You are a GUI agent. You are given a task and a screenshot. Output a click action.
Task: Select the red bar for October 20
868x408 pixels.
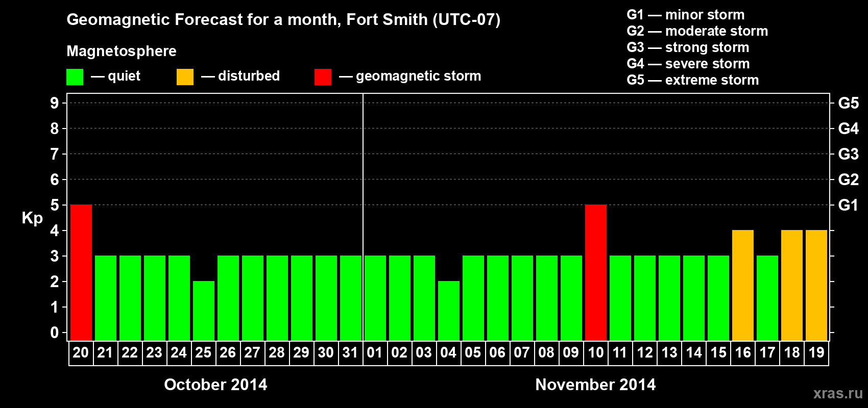coord(81,272)
